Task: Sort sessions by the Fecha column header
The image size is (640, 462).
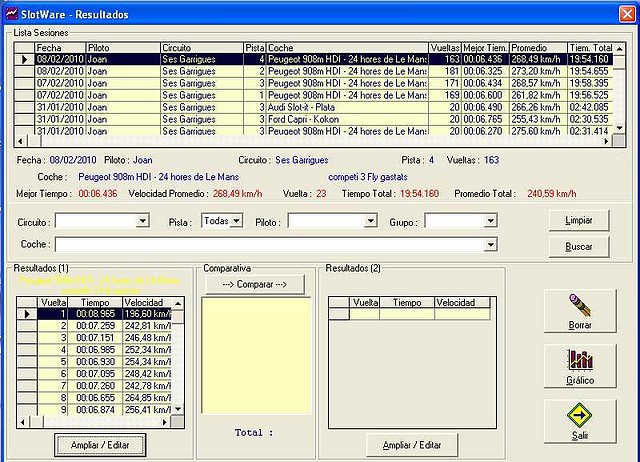Action: (x=60, y=48)
